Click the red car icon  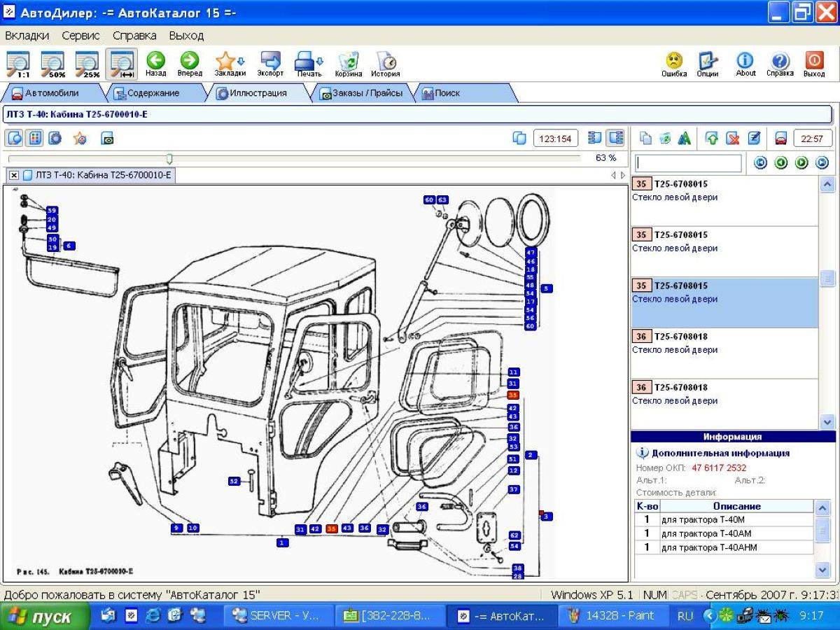click(x=780, y=138)
